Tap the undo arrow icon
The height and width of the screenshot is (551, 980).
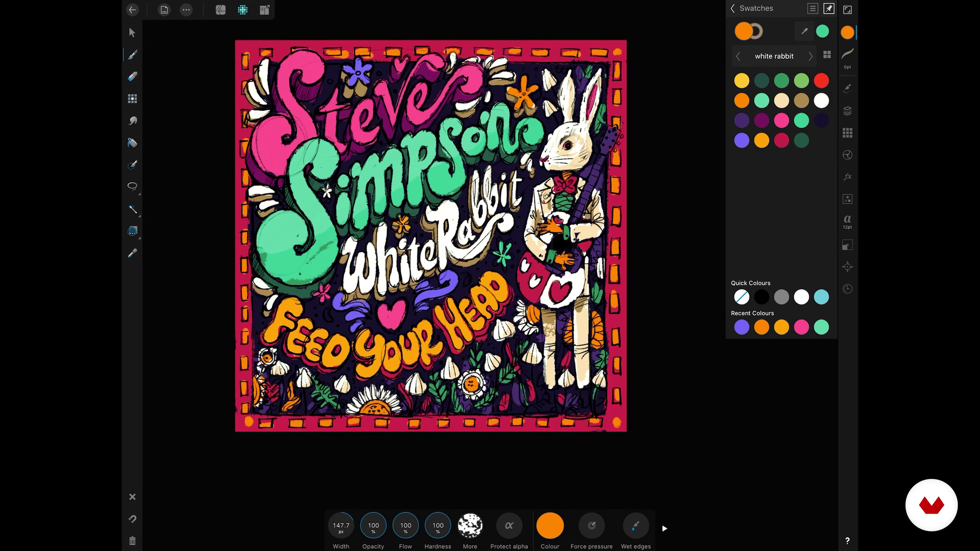(x=132, y=519)
